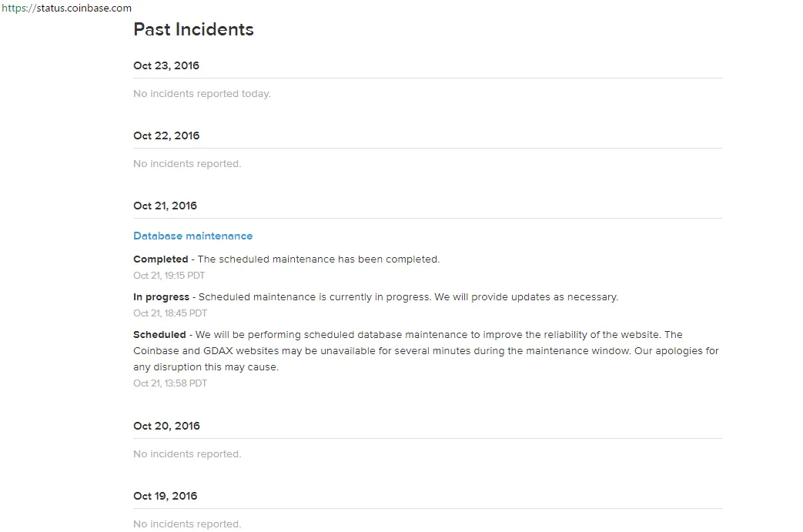Click the scheduled maintenance completed message text
This screenshot has width=803, height=532.
(x=319, y=259)
